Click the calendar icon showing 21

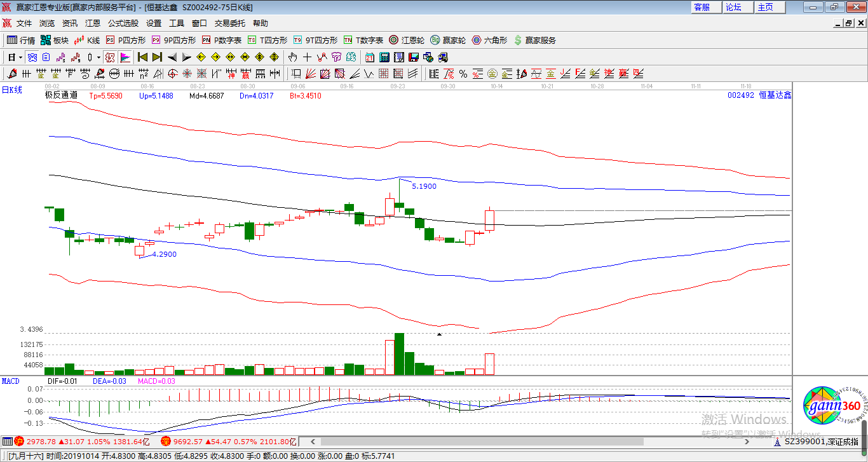tap(369, 57)
